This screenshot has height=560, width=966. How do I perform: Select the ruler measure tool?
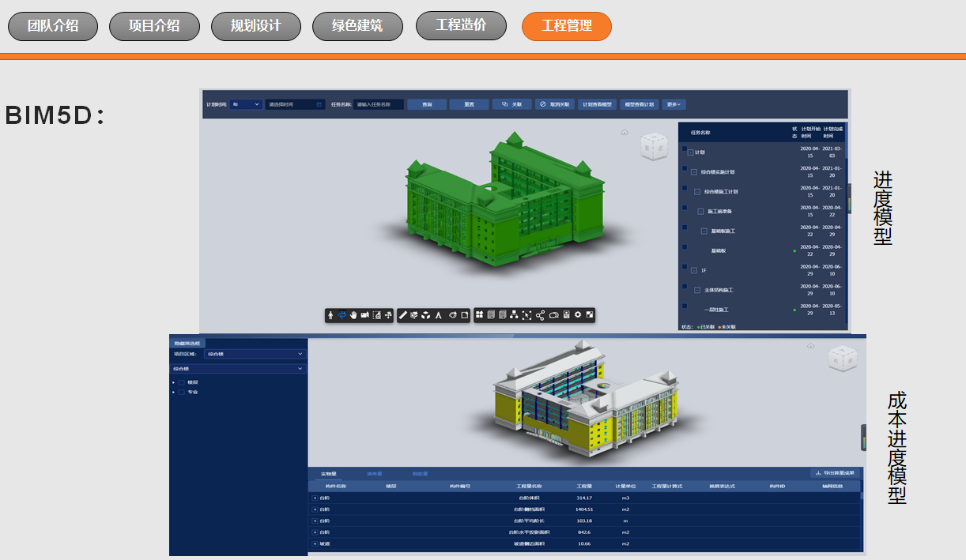403,315
